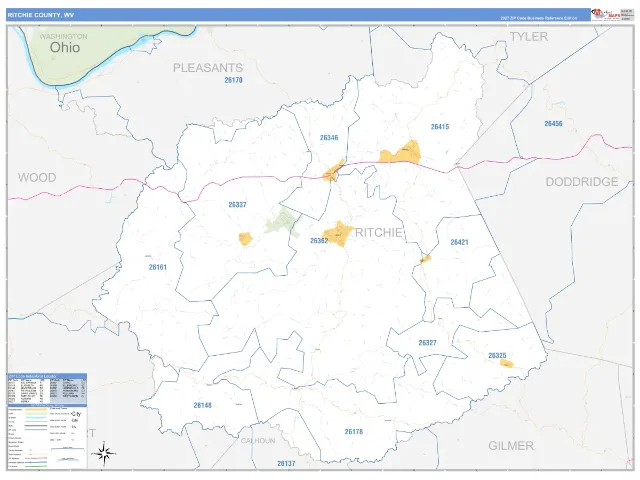Click ZIP code label 26170

[x=233, y=80]
